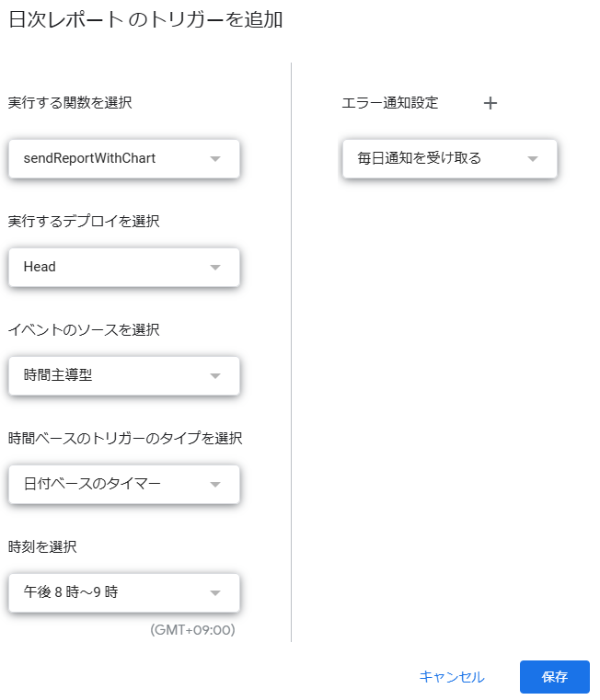Open the Head deployment selector
The width and height of the screenshot is (600, 700).
click(124, 268)
